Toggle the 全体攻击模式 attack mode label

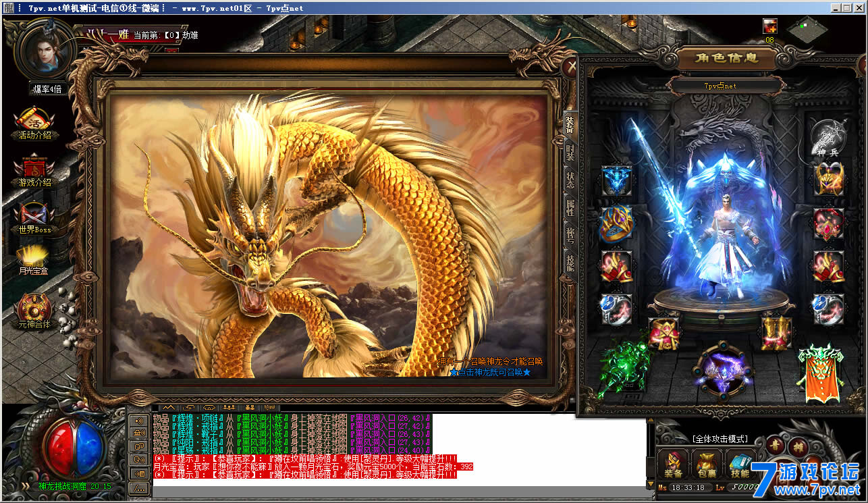click(x=720, y=439)
